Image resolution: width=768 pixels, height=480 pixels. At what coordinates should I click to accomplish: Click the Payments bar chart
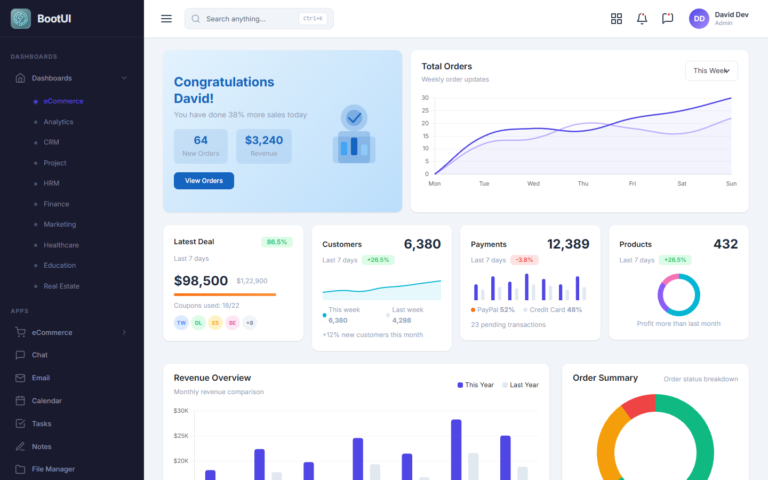pos(530,287)
